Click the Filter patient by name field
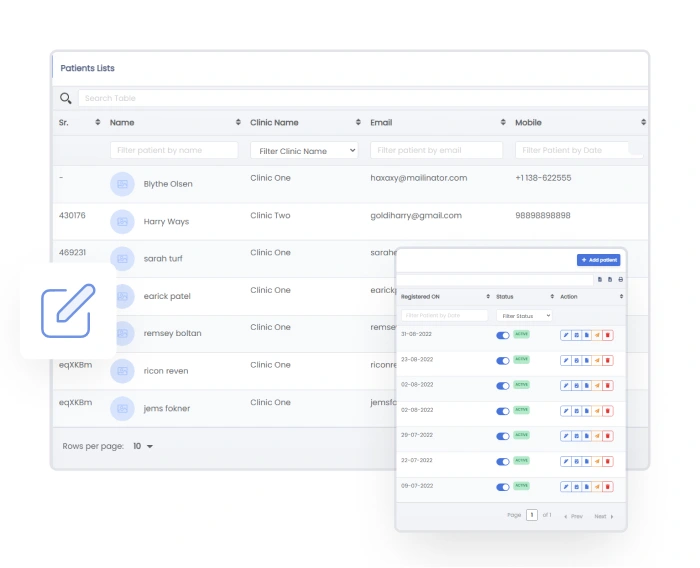 tap(174, 150)
